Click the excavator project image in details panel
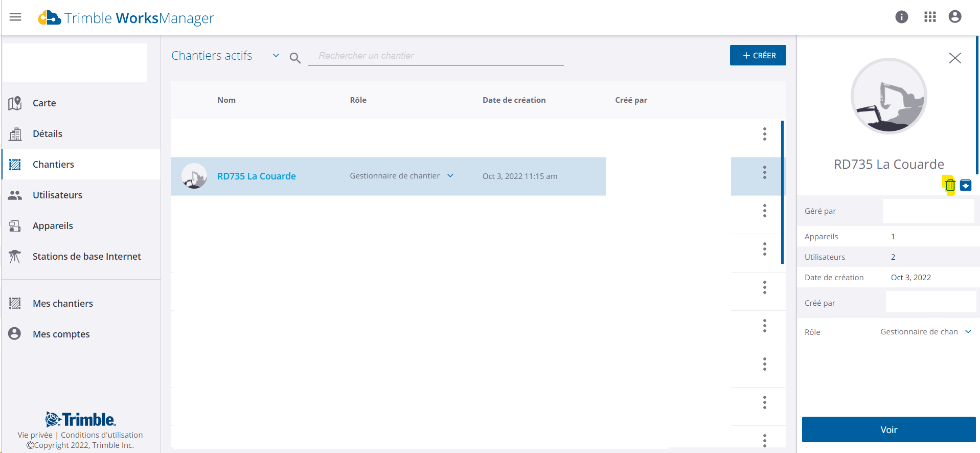 coord(889,96)
